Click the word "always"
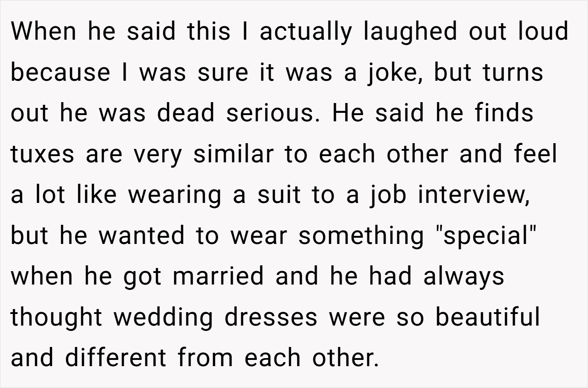 (463, 277)
